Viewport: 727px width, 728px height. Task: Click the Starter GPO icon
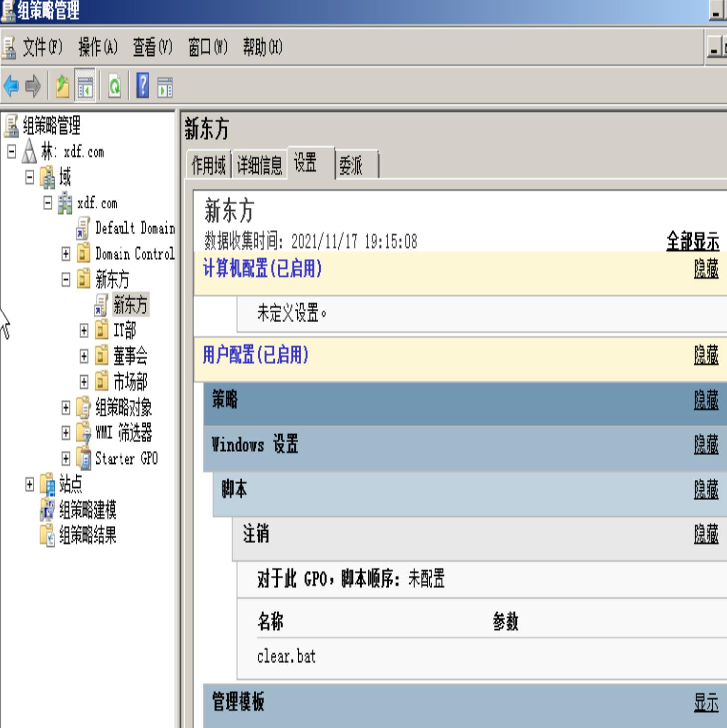tap(83, 459)
